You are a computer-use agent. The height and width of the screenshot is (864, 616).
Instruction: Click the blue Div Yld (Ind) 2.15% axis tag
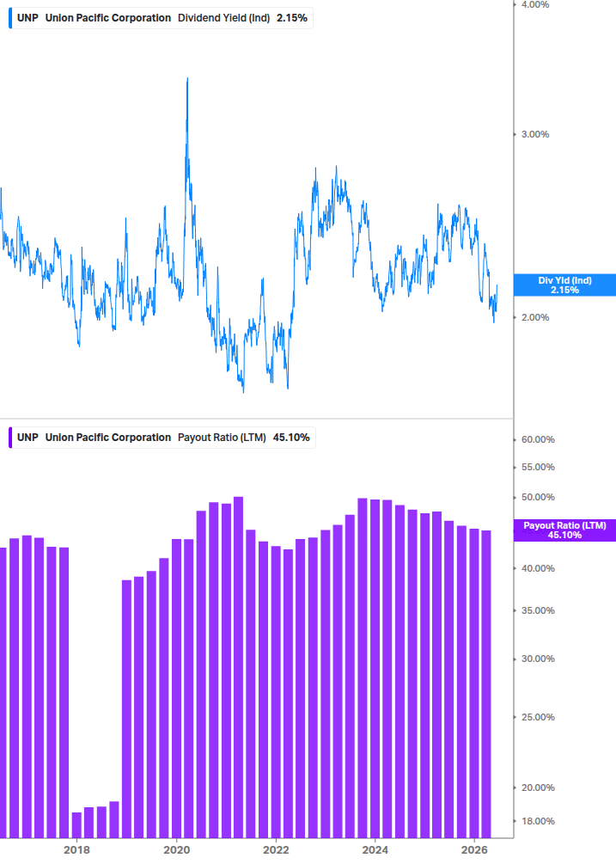564,285
